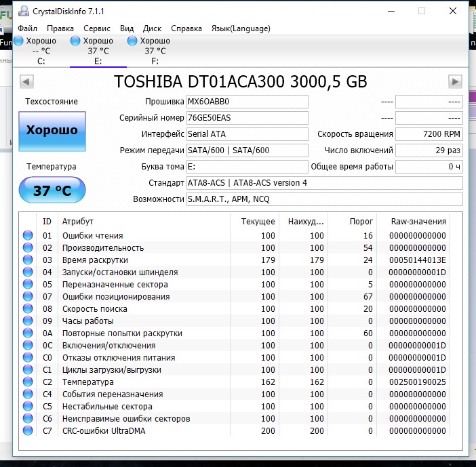Click the ID column header

47,222
